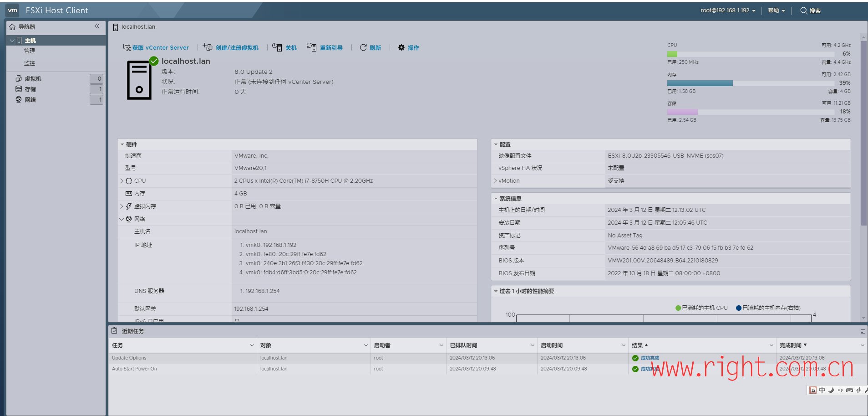
Task: Click the navigator home icon
Action: (x=12, y=27)
